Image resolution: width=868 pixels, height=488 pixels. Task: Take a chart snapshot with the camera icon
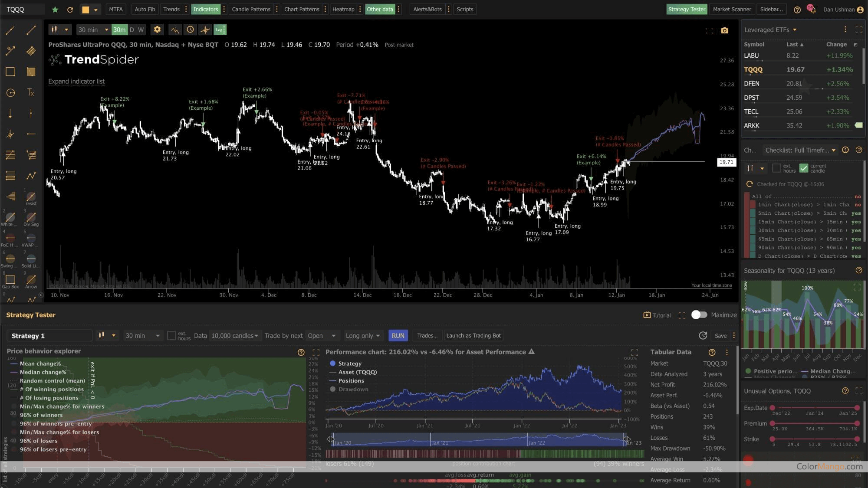pyautogui.click(x=725, y=31)
